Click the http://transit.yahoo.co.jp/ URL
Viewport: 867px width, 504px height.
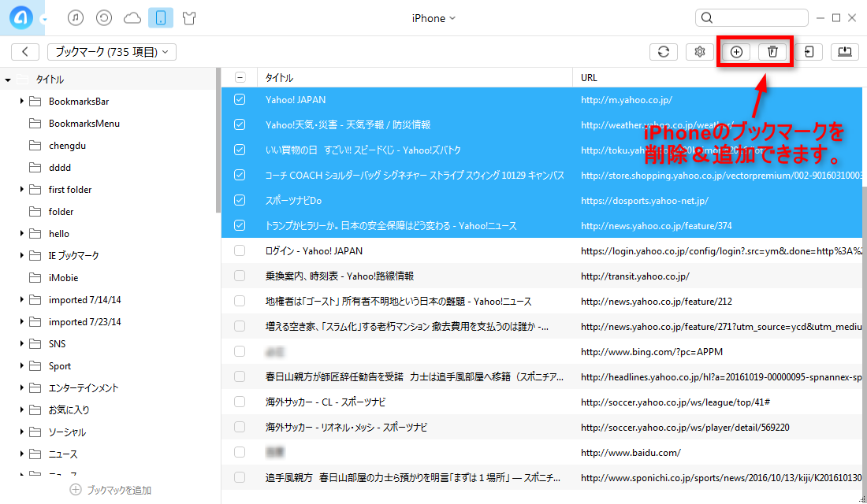pyautogui.click(x=634, y=276)
